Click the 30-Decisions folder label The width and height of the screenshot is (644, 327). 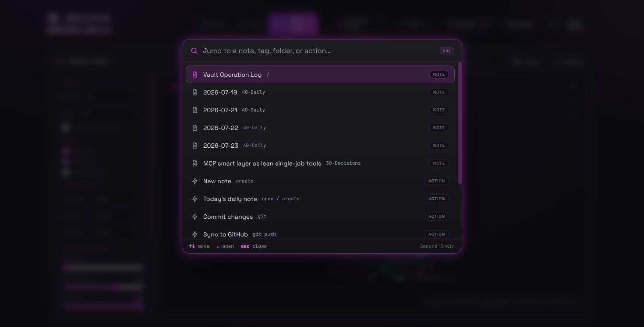click(x=343, y=163)
